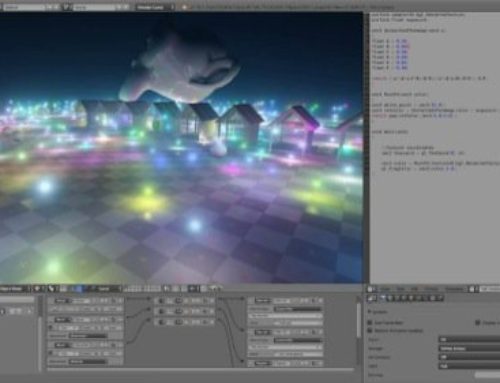The height and width of the screenshot is (383, 500).
Task: Click inside the 3D game viewport render
Action: coord(182,147)
